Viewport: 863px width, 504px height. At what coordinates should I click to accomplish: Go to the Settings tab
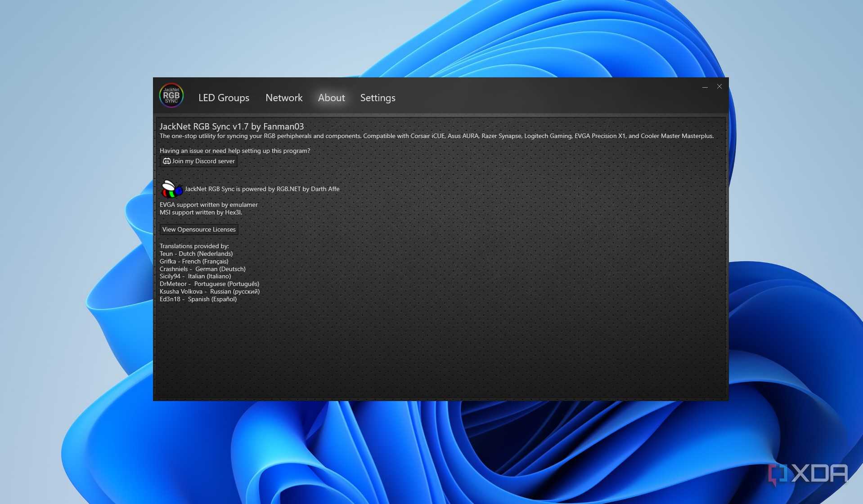[x=378, y=98]
